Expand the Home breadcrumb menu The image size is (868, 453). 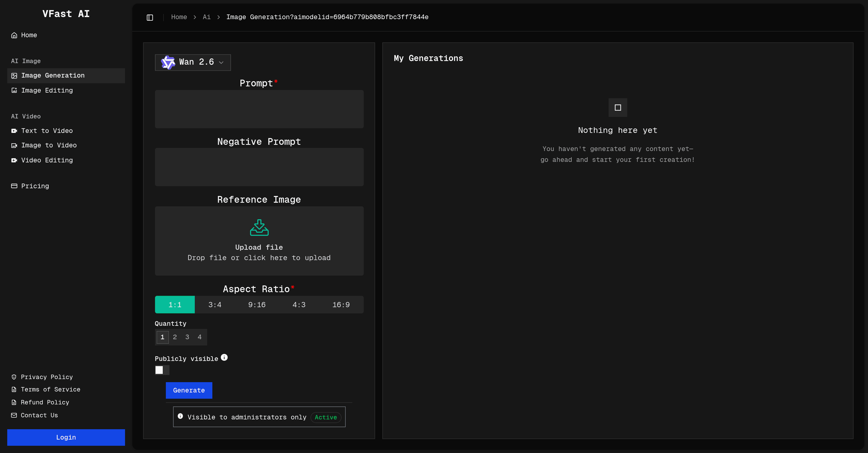coord(179,17)
